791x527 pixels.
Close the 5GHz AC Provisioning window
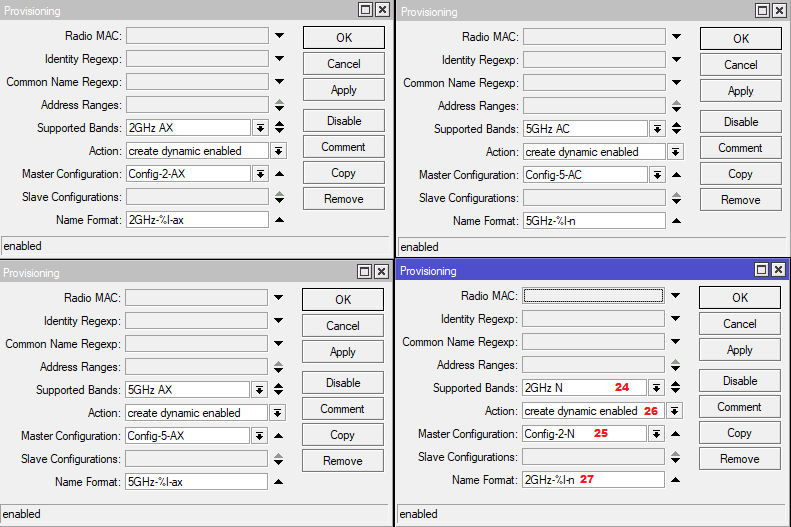coord(779,10)
